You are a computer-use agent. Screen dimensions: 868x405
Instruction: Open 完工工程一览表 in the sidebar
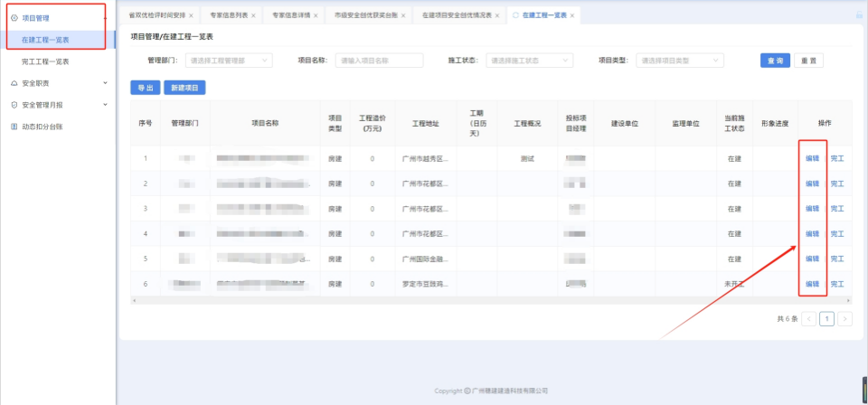click(x=45, y=61)
